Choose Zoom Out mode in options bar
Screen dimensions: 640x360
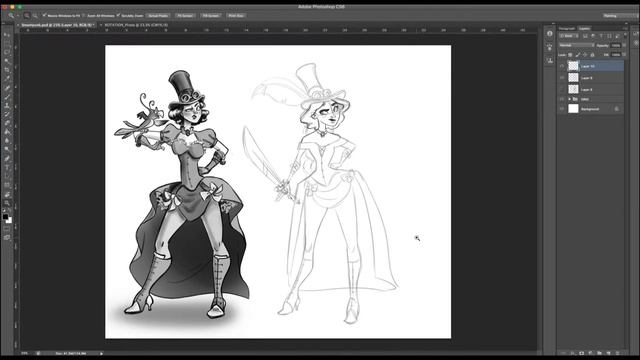pyautogui.click(x=35, y=16)
